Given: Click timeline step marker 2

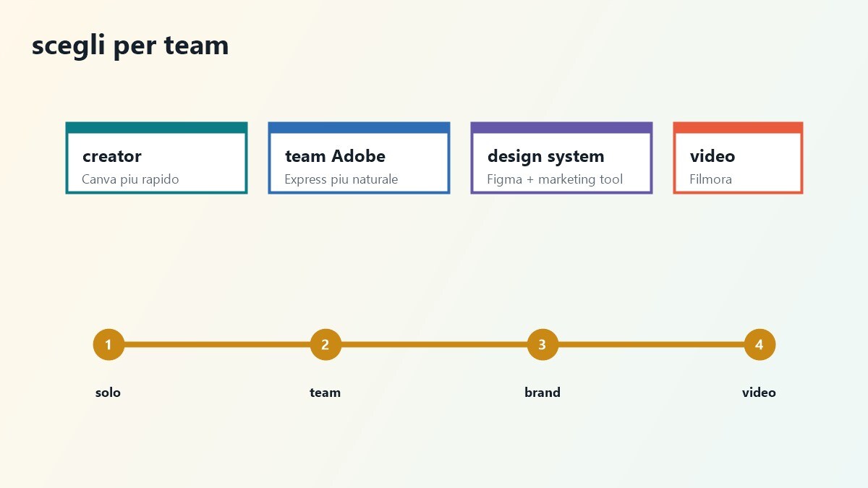Looking at the screenshot, I should pos(325,345).
